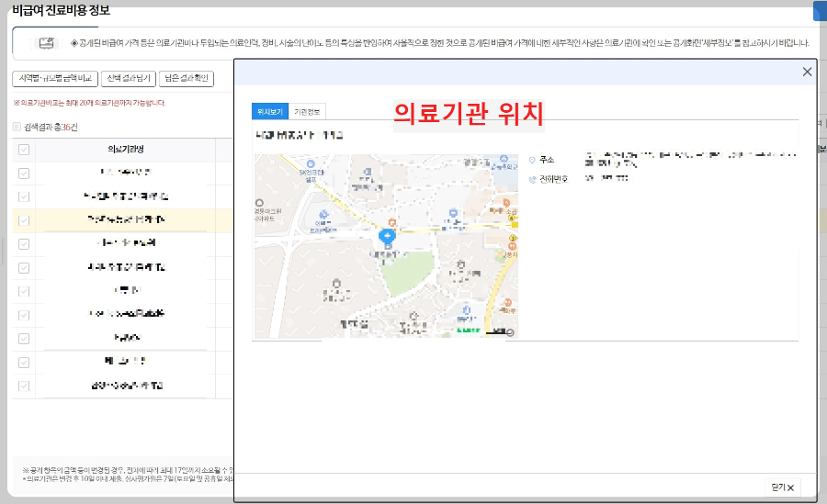Viewport: 827px width, 504px height.
Task: Click the red 의료기관비교는 최대 20개 notice
Action: click(90, 104)
